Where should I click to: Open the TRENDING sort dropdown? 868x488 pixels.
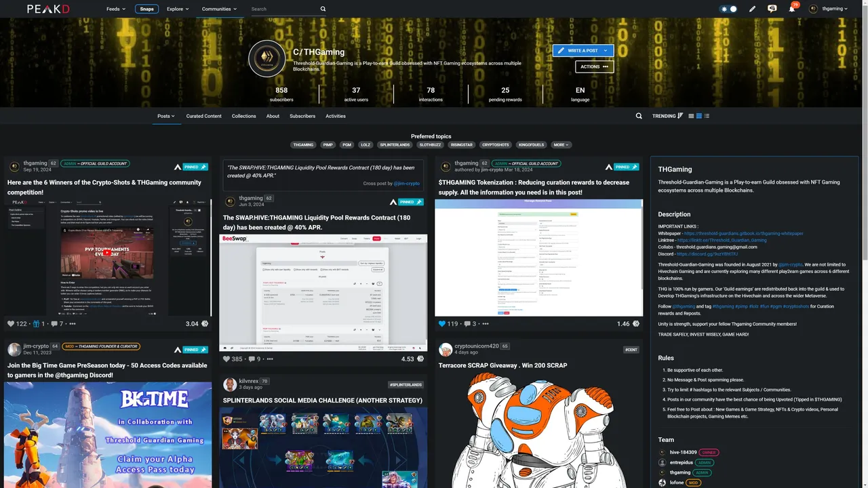(667, 116)
